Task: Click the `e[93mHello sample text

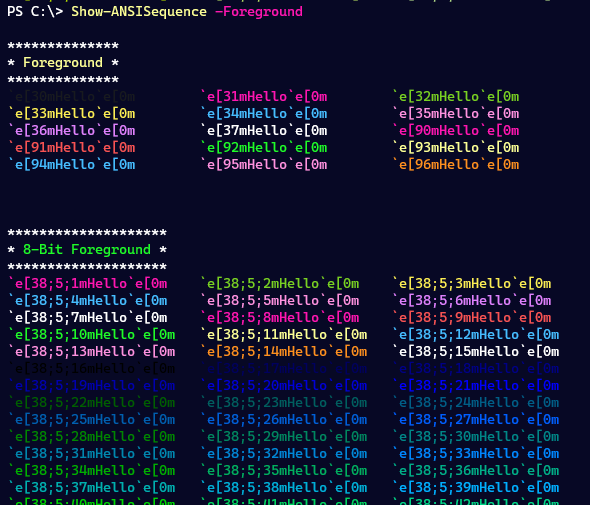Action: [x=456, y=148]
